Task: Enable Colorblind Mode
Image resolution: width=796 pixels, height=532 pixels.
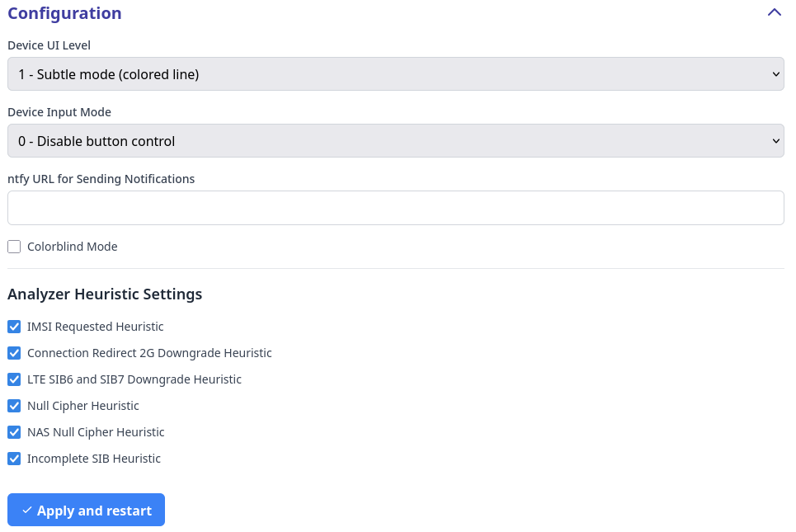Action: [x=14, y=246]
